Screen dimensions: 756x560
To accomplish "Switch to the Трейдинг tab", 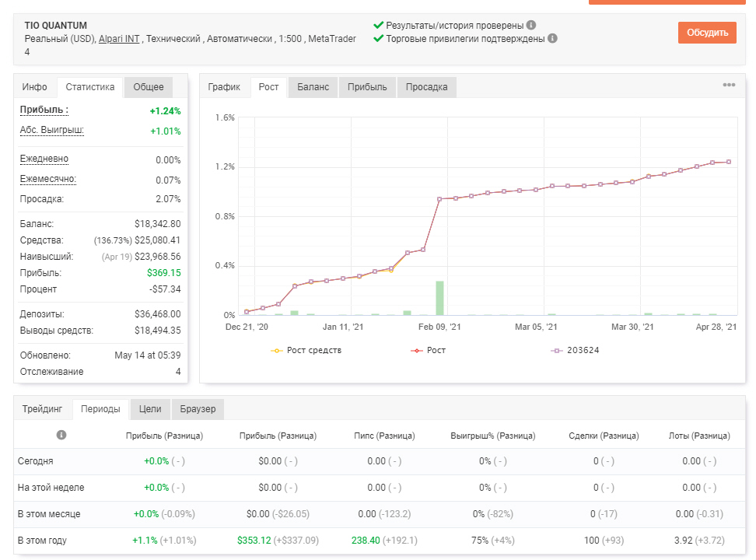I will (x=43, y=409).
